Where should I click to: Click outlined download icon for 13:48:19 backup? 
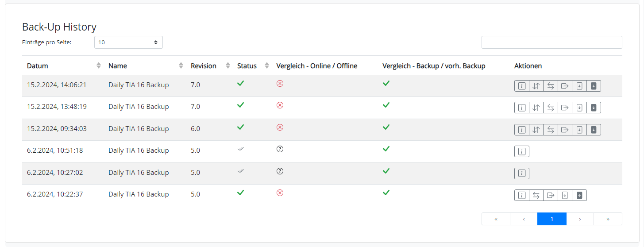(x=579, y=108)
